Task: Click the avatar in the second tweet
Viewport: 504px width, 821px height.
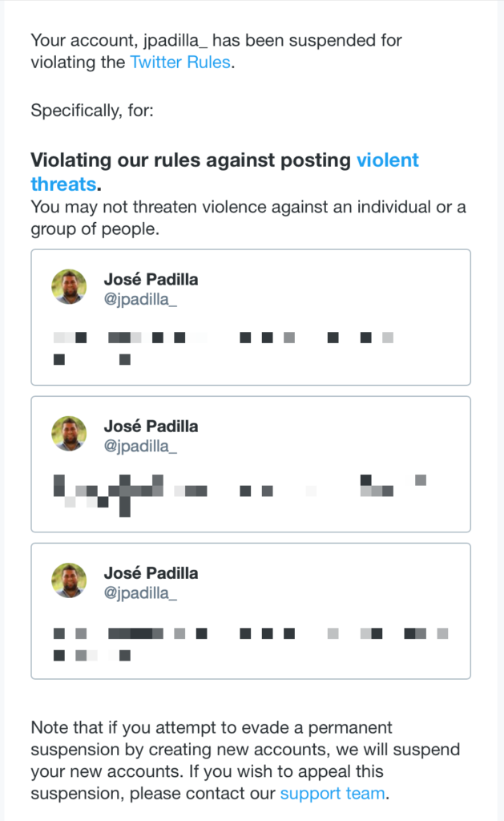Action: click(x=69, y=434)
